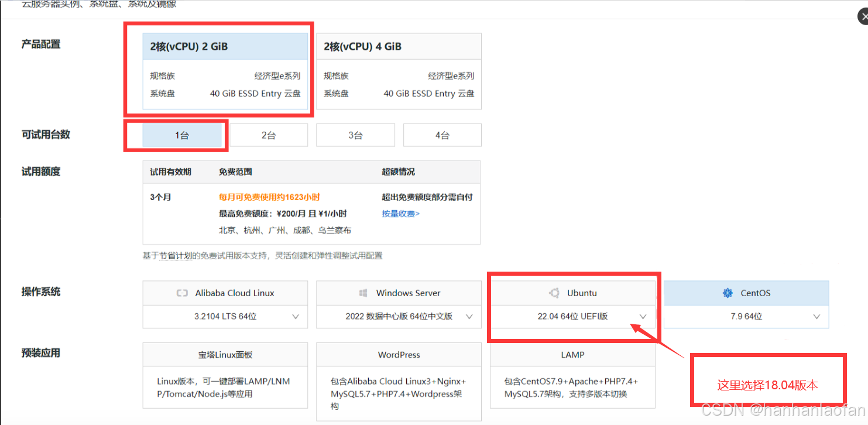This screenshot has height=425, width=868.
Task: Select Windows Server operating system
Action: pyautogui.click(x=399, y=293)
